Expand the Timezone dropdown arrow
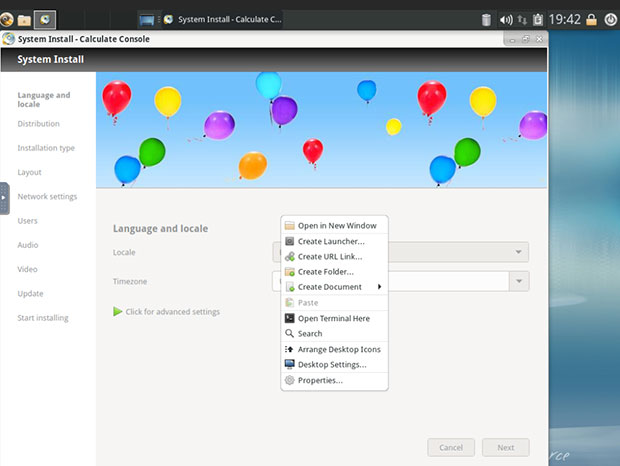This screenshot has height=466, width=620. click(519, 281)
